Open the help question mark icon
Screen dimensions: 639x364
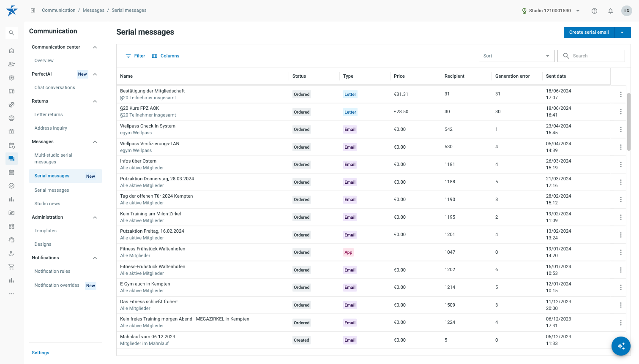point(594,11)
